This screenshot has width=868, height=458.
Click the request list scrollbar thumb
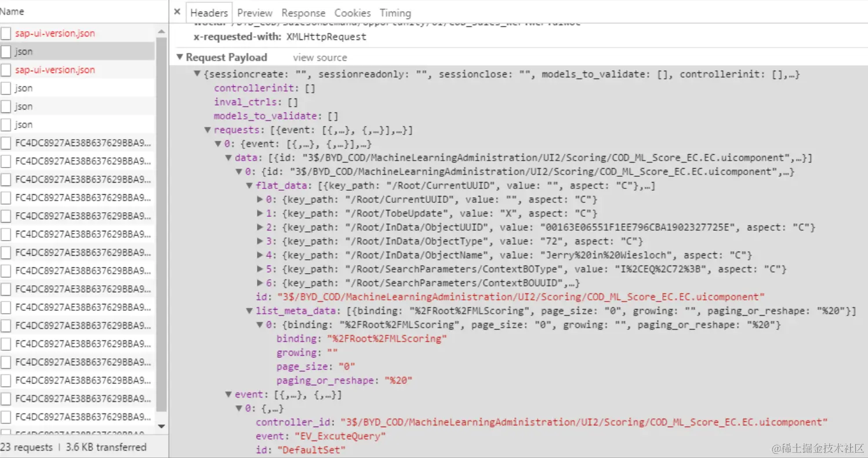[161, 226]
